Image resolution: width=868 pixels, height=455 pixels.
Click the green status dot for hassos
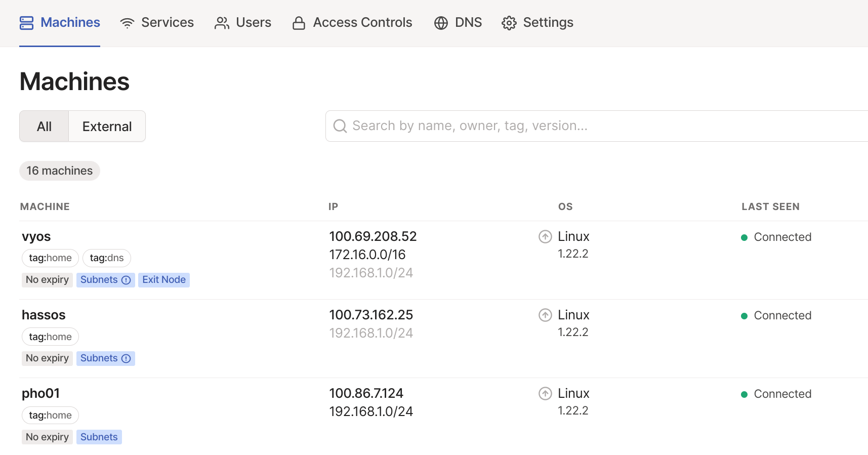tap(744, 316)
